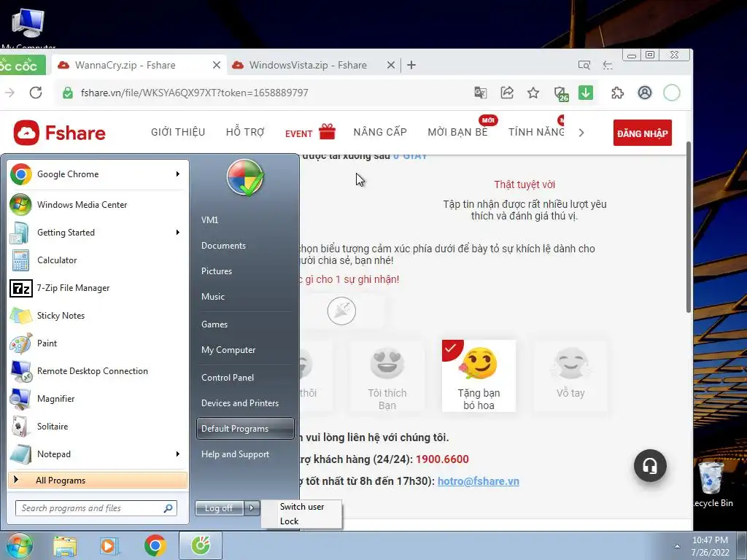This screenshot has height=560, width=747.
Task: Open the arrow next to Log off
Action: (x=252, y=508)
